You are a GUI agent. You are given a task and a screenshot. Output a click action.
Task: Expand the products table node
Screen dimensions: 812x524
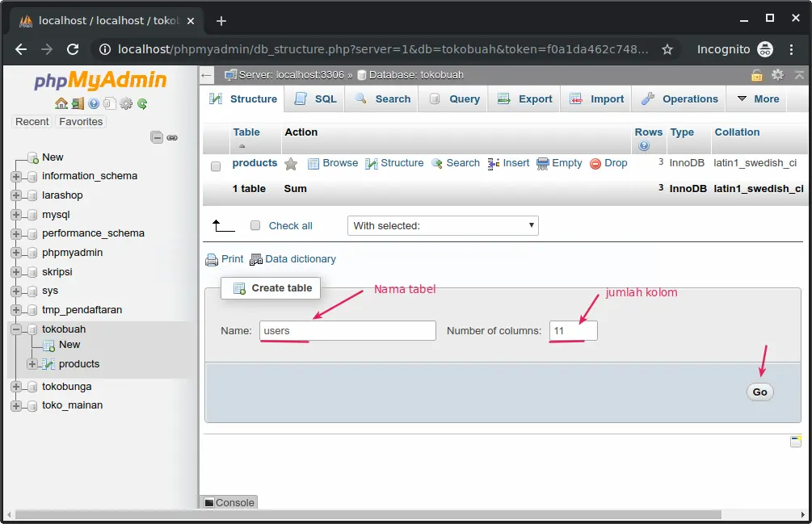click(x=32, y=364)
